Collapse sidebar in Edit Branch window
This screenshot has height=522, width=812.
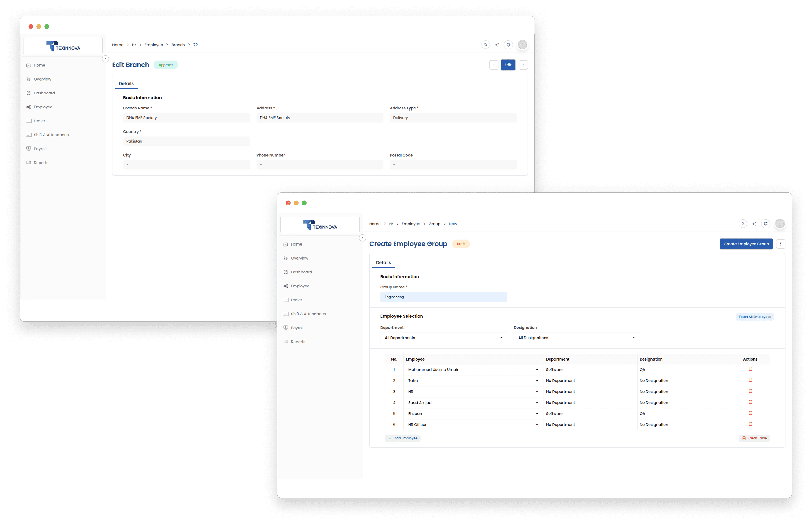[x=106, y=59]
